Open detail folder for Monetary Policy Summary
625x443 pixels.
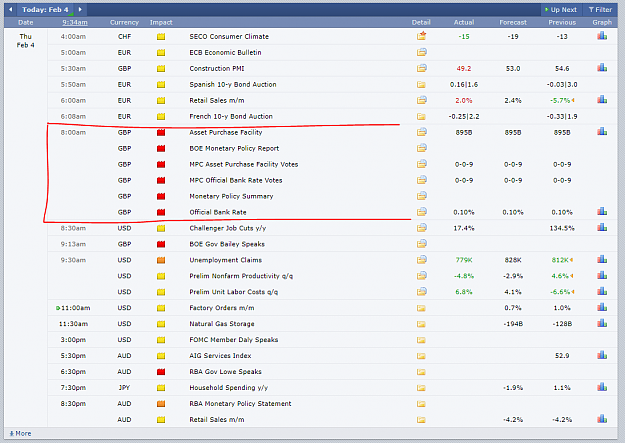click(421, 196)
